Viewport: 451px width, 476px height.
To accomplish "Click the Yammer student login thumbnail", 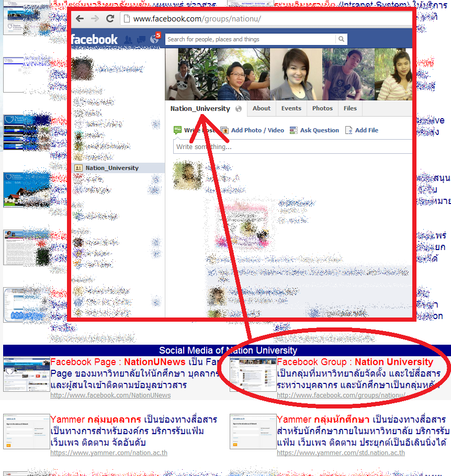I will [x=253, y=432].
